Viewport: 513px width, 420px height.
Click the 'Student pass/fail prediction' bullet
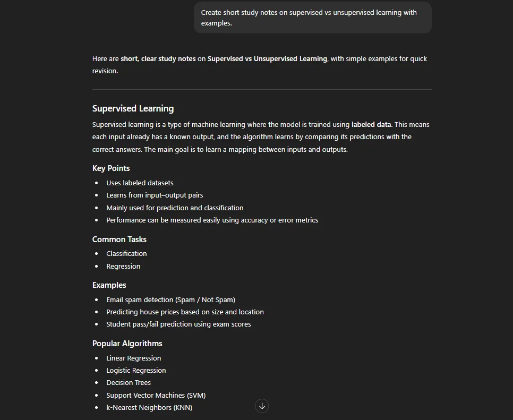178,324
